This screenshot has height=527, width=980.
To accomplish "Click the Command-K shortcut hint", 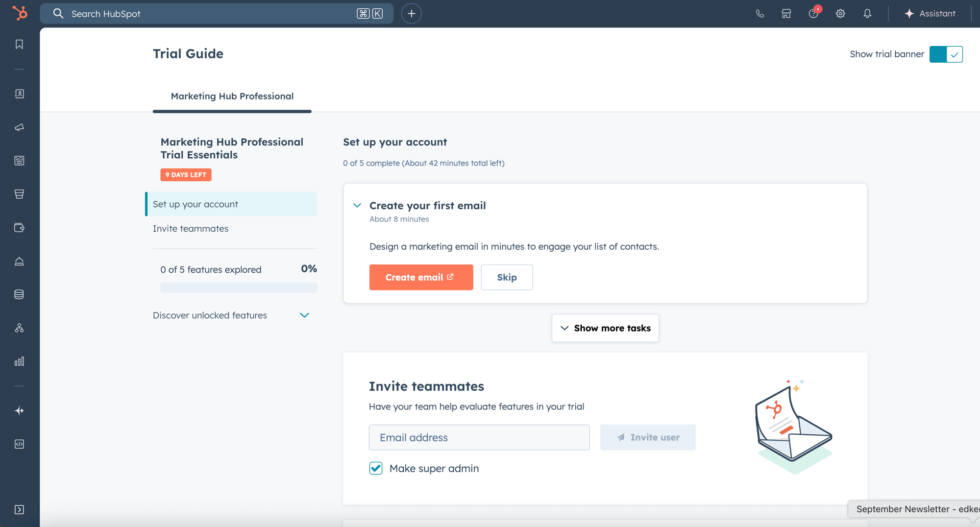I will (370, 14).
